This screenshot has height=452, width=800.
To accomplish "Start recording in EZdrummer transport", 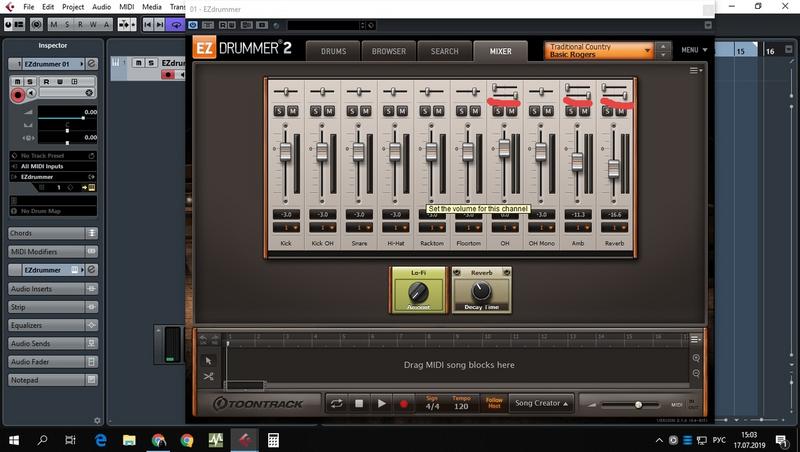I will [x=404, y=404].
